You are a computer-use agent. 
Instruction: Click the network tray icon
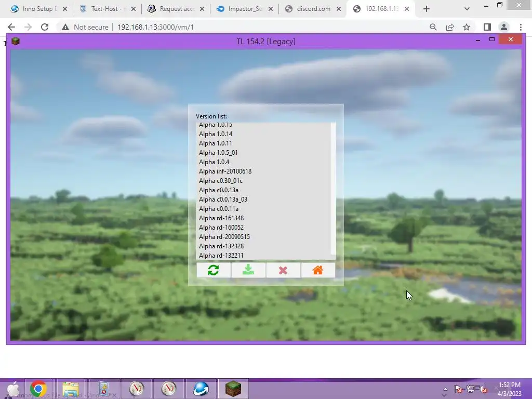(x=471, y=389)
